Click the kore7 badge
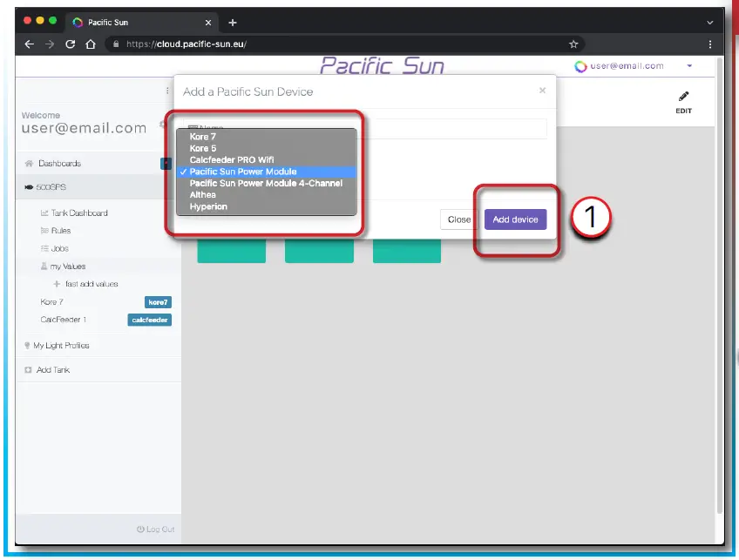Viewport: 739px width, 560px height. coord(158,302)
